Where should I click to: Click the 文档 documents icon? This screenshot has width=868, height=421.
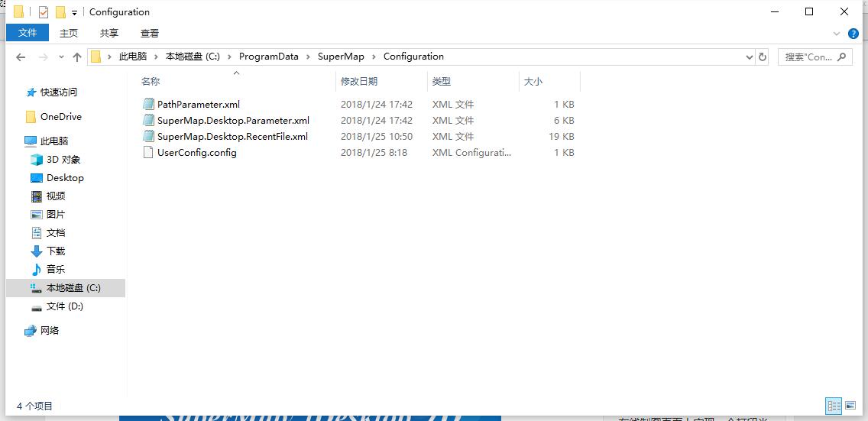point(37,232)
